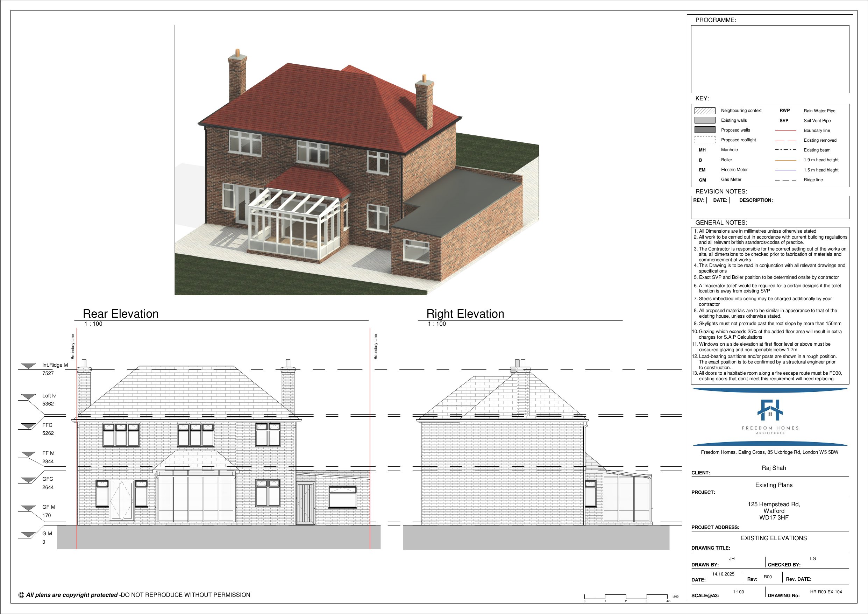This screenshot has width=868, height=614.
Task: Select the Rear Elevation view title
Action: click(121, 313)
